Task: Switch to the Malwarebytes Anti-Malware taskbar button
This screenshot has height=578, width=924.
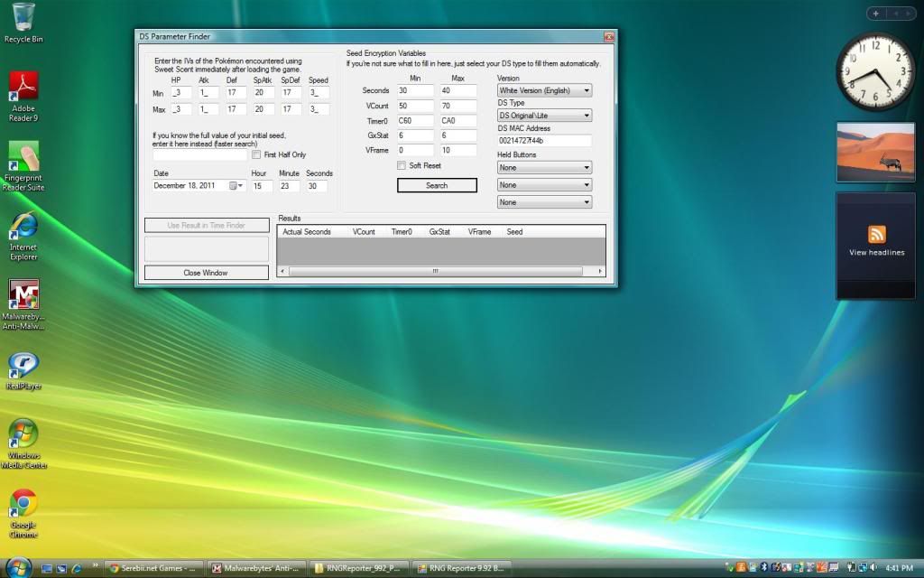Action: coord(257,568)
